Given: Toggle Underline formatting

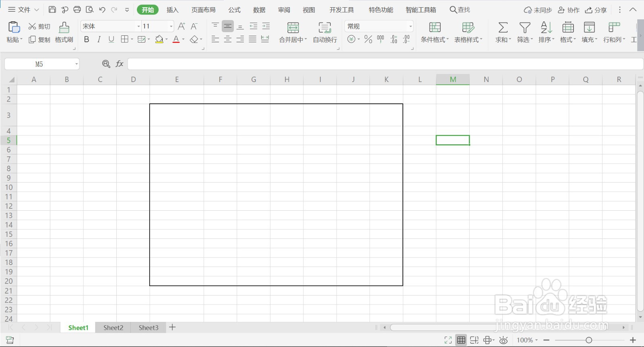Looking at the screenshot, I should click(111, 39).
